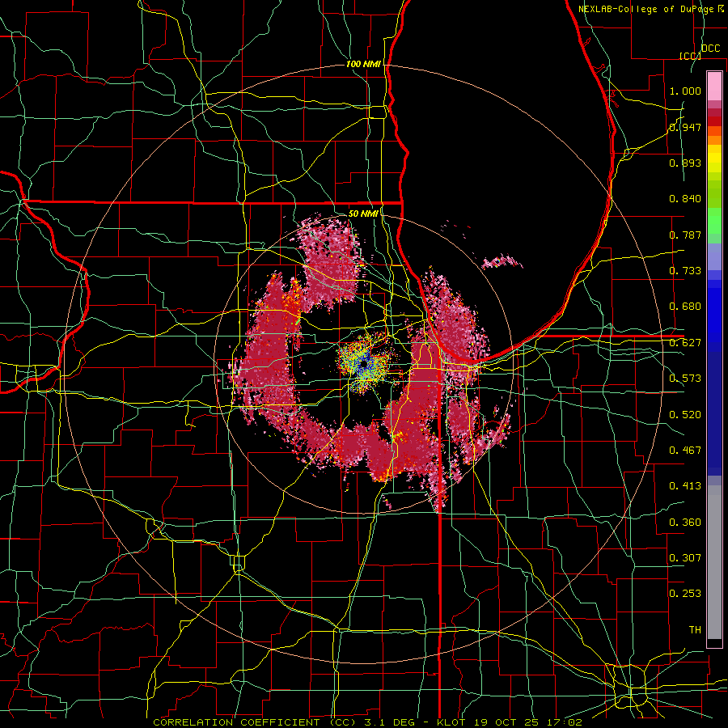Pick the yellow segment of the color bar
The image size is (728, 728).
point(714,159)
